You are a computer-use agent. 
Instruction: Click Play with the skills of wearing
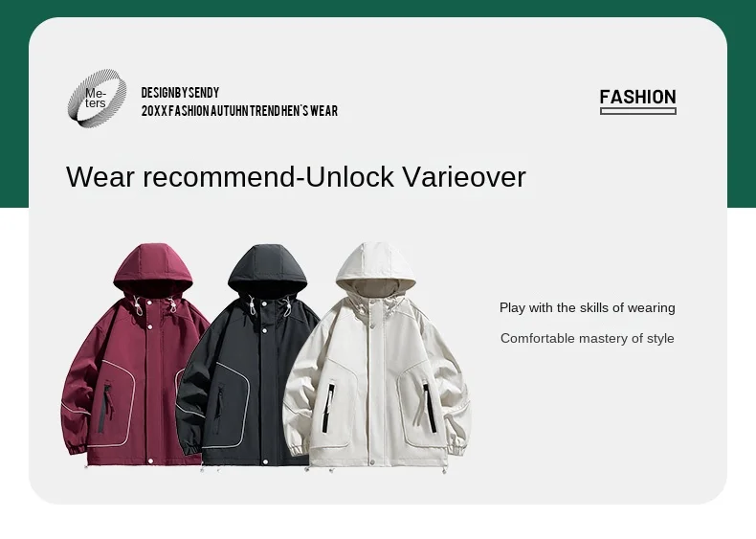click(x=588, y=308)
